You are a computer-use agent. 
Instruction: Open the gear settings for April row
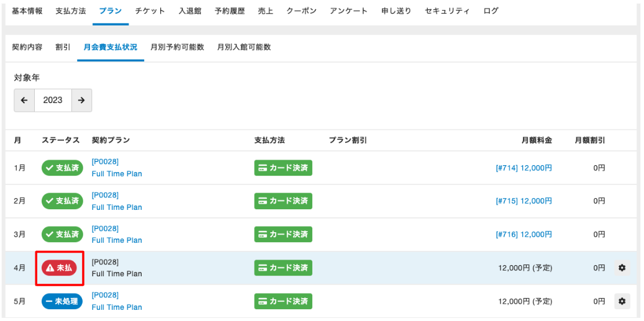622,268
